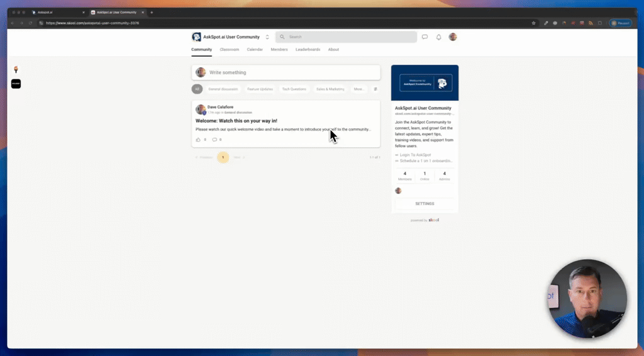644x356 pixels.
Task: Like the welcome post
Action: click(x=198, y=140)
